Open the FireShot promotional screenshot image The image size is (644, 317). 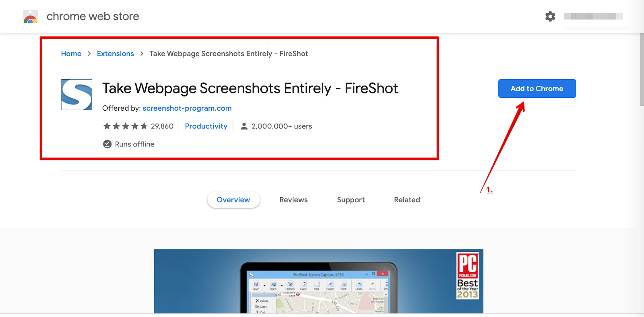[318, 281]
